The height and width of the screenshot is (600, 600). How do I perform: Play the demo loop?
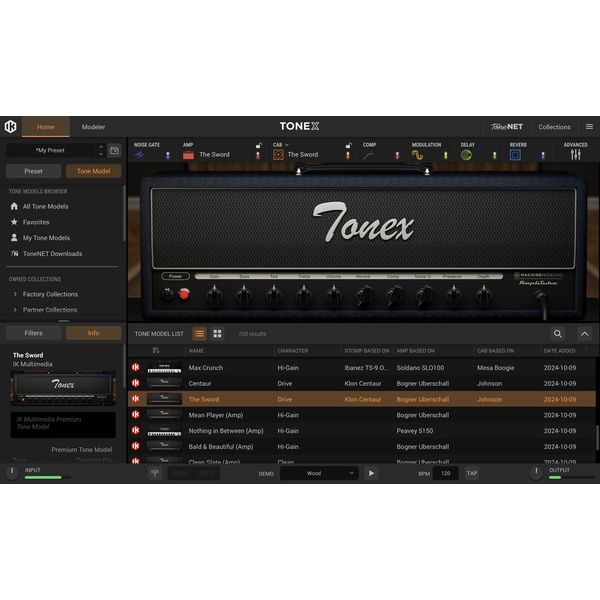[371, 473]
